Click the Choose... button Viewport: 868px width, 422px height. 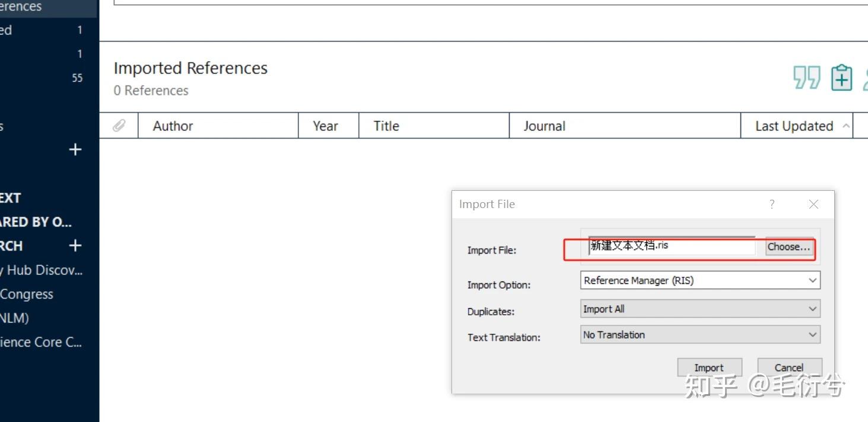(x=788, y=247)
